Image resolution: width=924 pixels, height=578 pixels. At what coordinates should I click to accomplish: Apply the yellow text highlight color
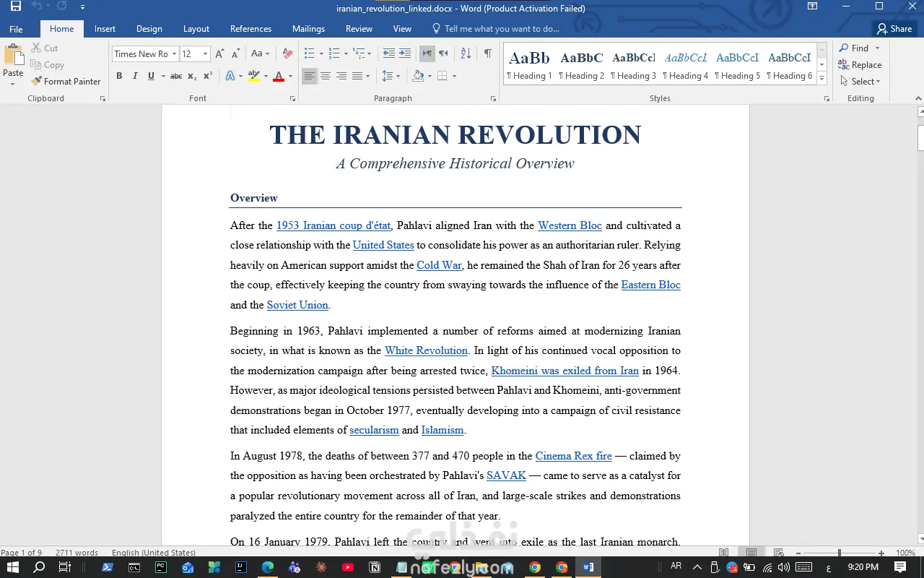(253, 76)
